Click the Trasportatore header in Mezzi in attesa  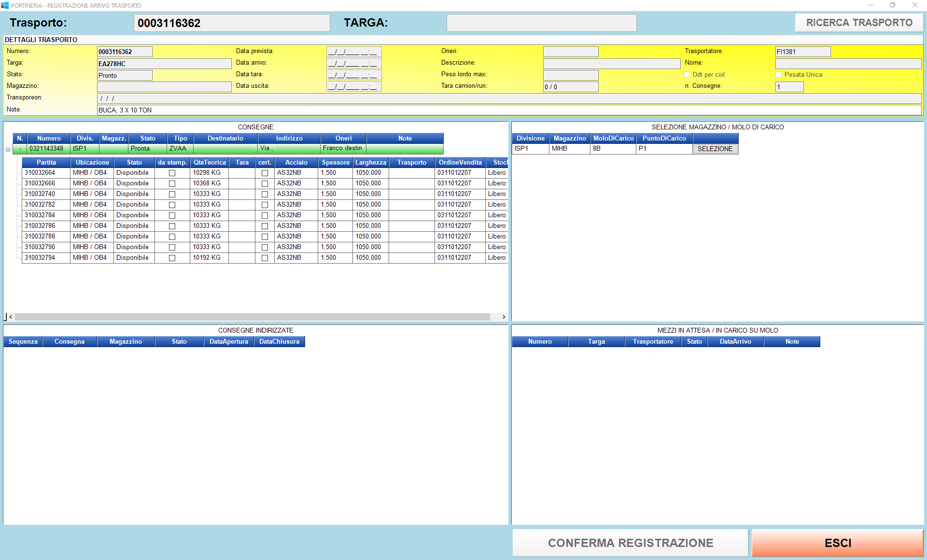pyautogui.click(x=653, y=341)
